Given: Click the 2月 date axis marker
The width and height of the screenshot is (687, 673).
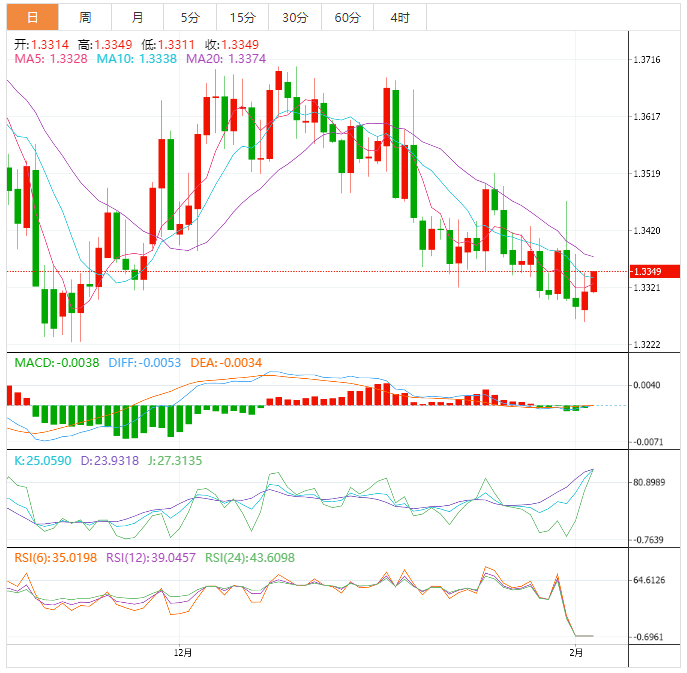Looking at the screenshot, I should coord(576,652).
